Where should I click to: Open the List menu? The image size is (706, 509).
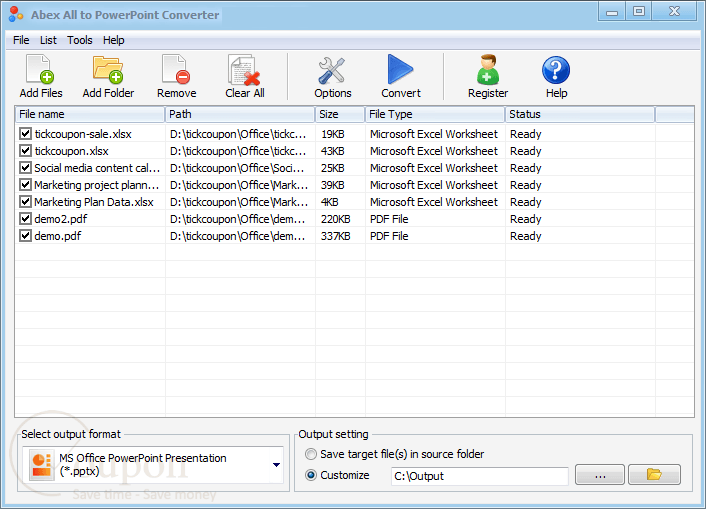(x=48, y=40)
